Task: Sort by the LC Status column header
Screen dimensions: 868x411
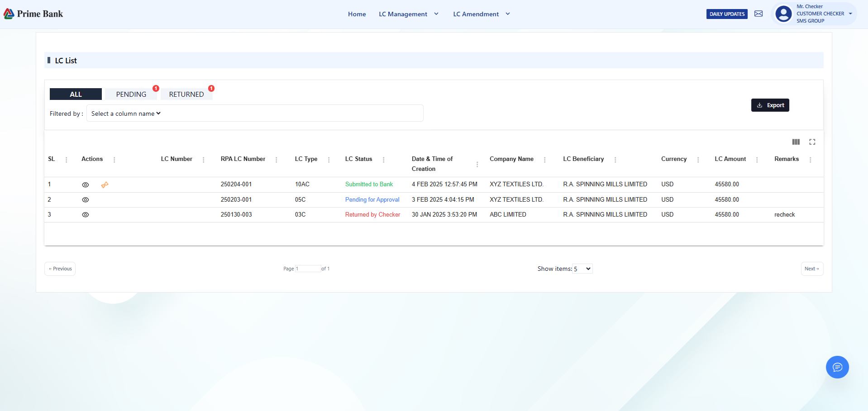Action: [358, 159]
